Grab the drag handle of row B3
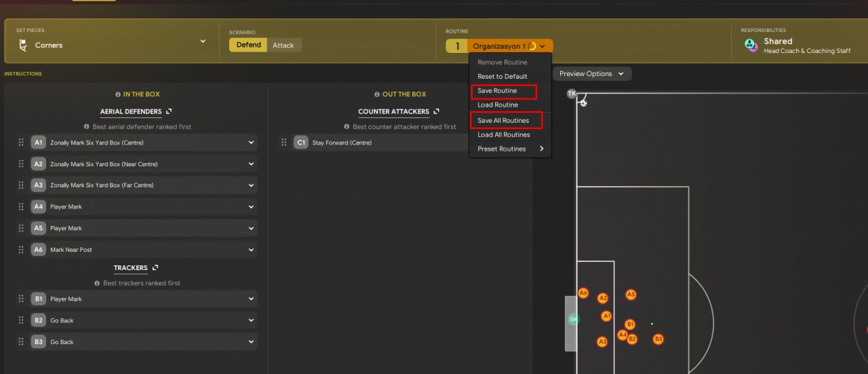The image size is (868, 374). [x=21, y=341]
